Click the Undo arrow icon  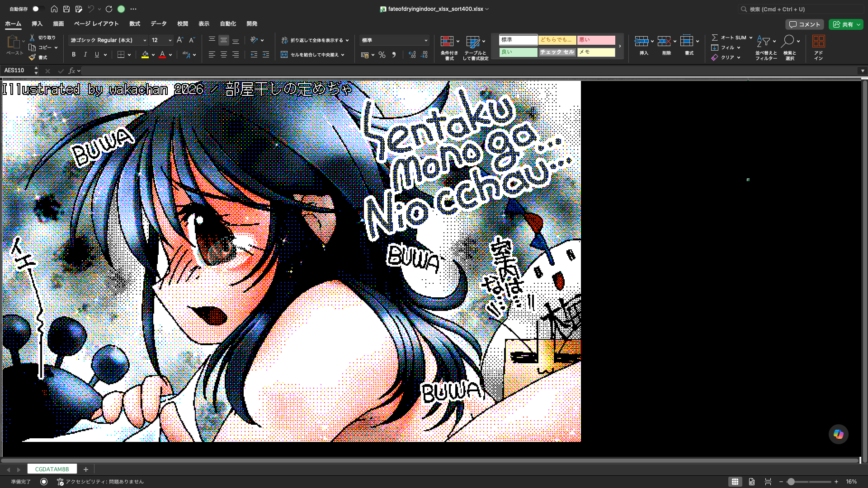(x=91, y=9)
